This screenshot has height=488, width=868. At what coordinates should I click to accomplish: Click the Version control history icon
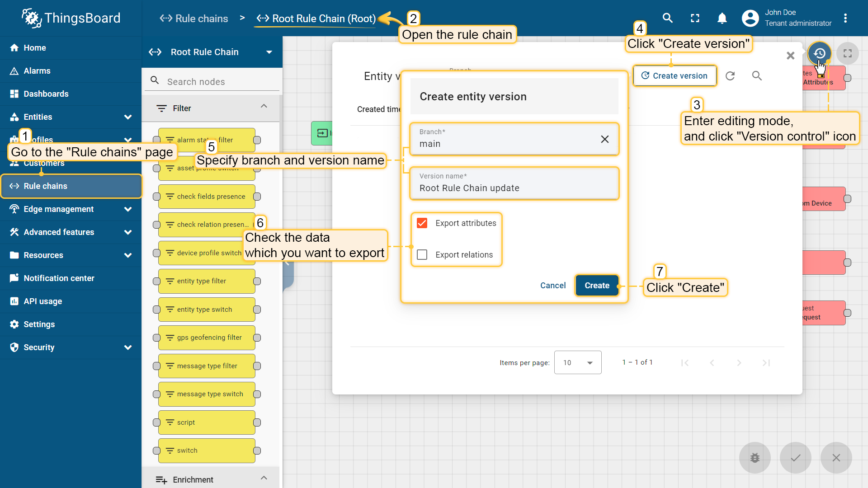[819, 53]
